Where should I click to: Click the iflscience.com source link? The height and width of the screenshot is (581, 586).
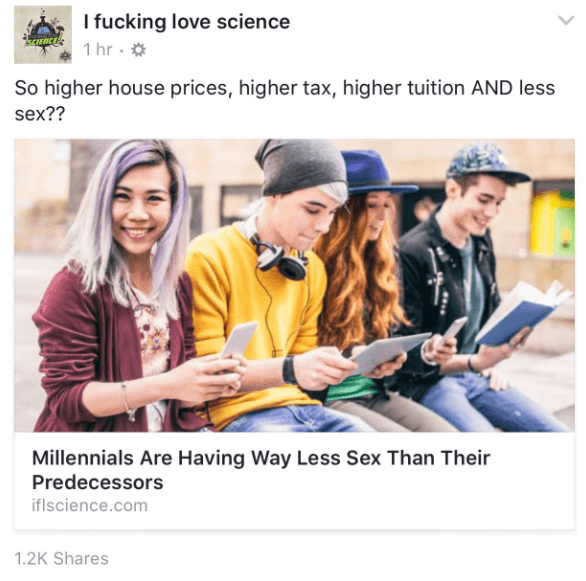coord(90,505)
